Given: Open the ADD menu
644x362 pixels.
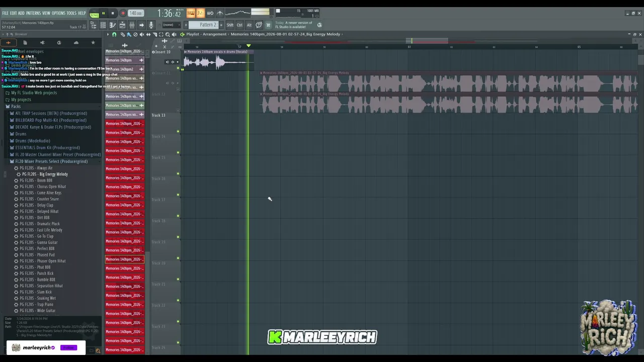Looking at the screenshot, I should (x=21, y=13).
